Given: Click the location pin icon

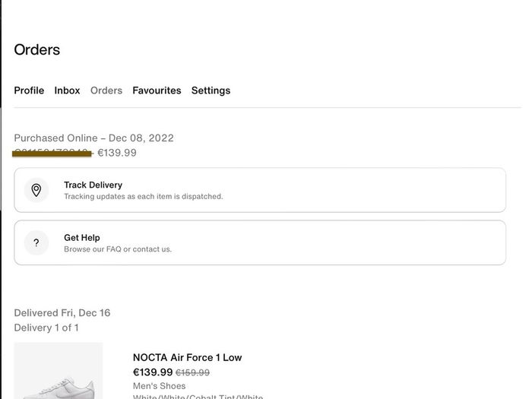Looking at the screenshot, I should 36,190.
